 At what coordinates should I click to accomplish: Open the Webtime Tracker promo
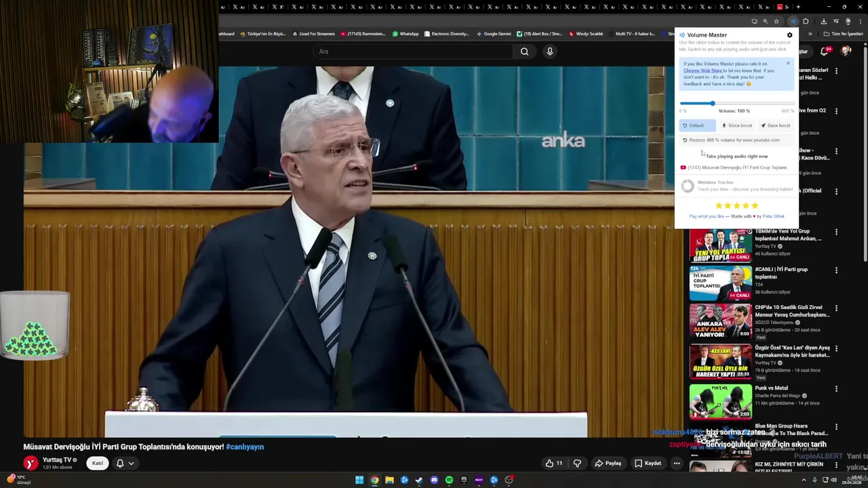click(736, 186)
